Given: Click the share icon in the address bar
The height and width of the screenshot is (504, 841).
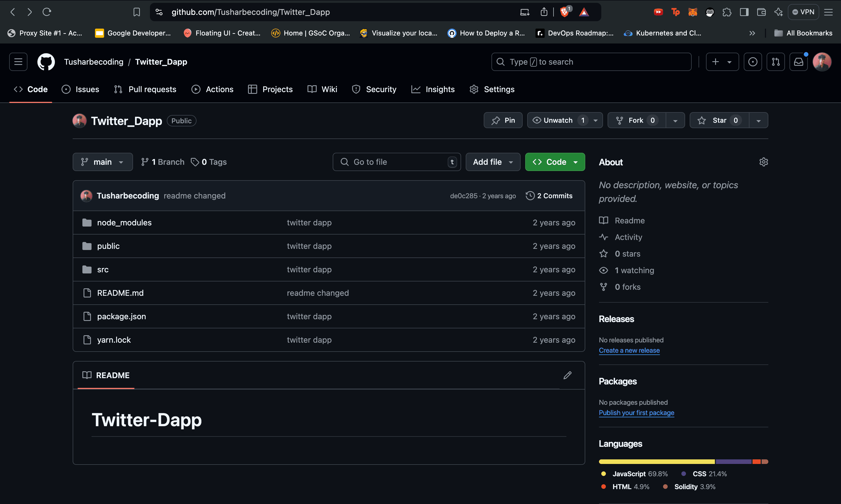Looking at the screenshot, I should pyautogui.click(x=544, y=12).
